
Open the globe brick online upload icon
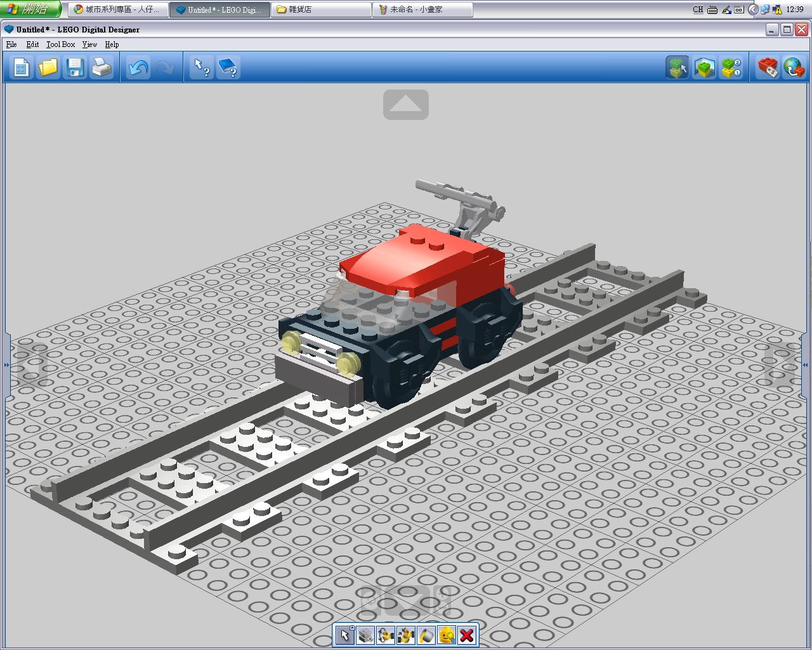point(794,67)
